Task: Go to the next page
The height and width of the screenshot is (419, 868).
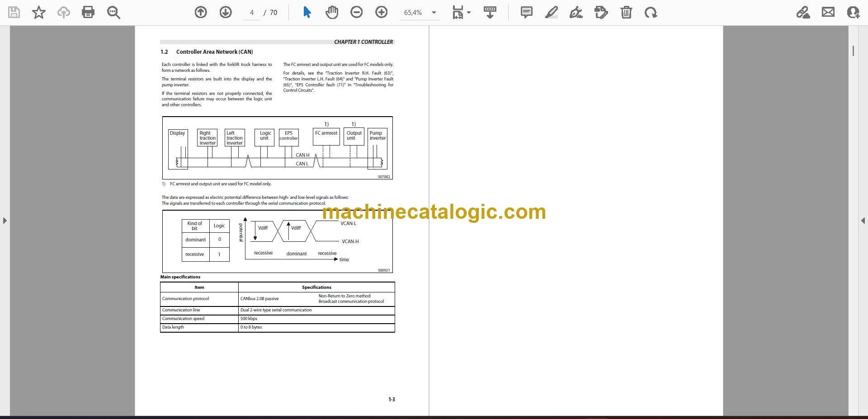Action: coord(226,12)
